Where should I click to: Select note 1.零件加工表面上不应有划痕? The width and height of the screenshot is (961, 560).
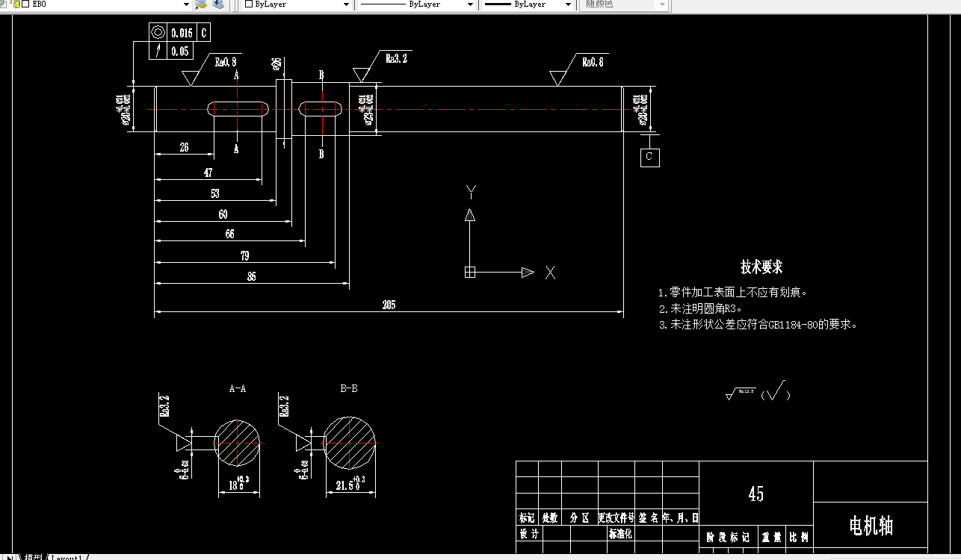click(733, 293)
